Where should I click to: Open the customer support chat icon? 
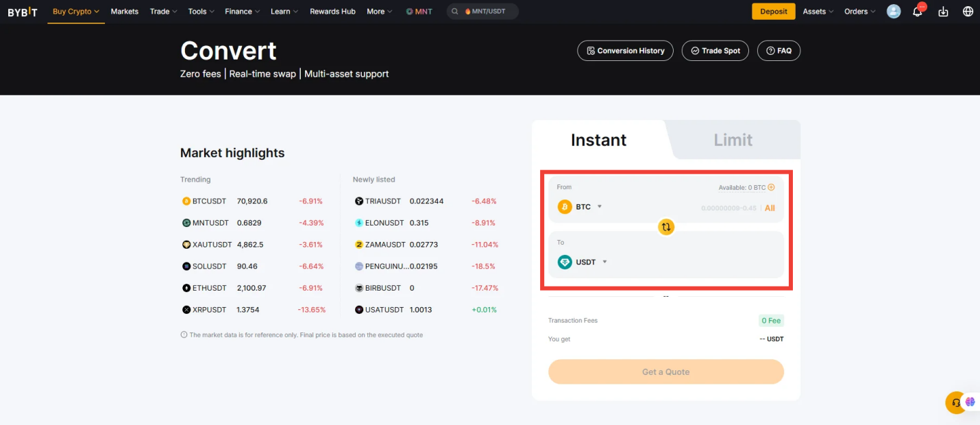[955, 402]
